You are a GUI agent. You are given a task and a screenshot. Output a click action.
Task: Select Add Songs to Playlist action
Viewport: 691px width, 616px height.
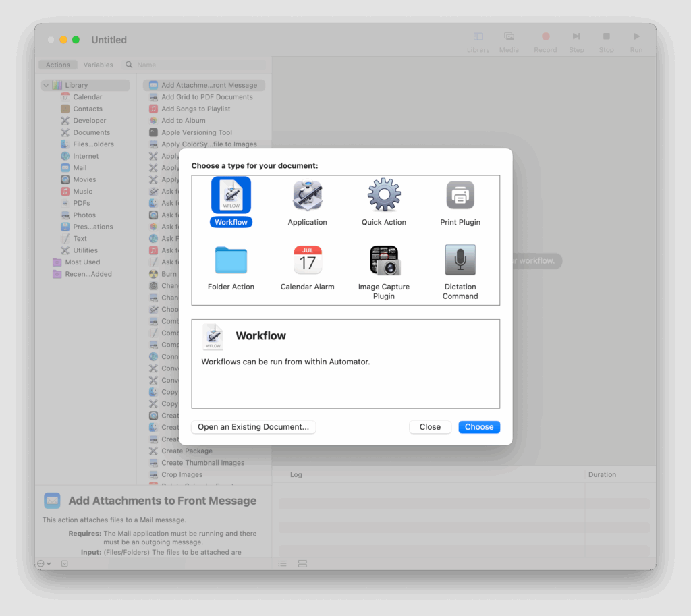tap(204, 109)
